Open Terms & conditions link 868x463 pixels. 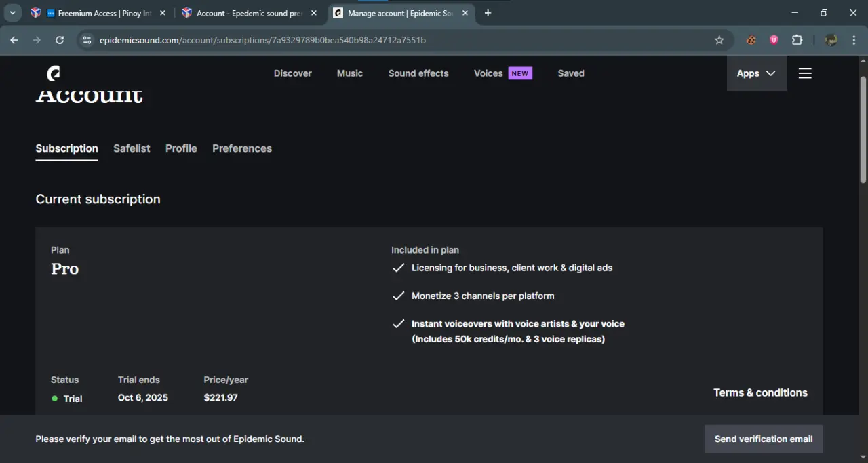click(760, 392)
